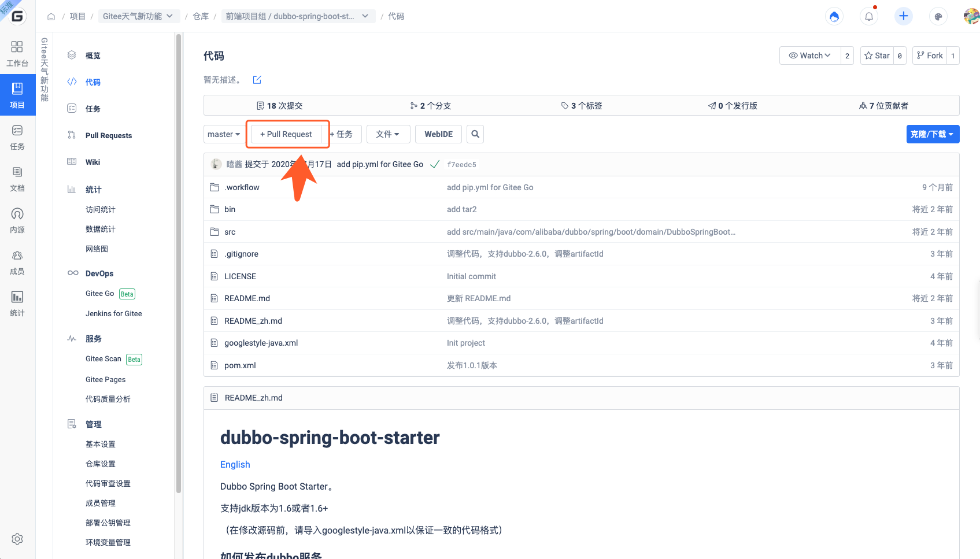Open the 内源 inner-source icon
980x559 pixels.
coord(17,220)
